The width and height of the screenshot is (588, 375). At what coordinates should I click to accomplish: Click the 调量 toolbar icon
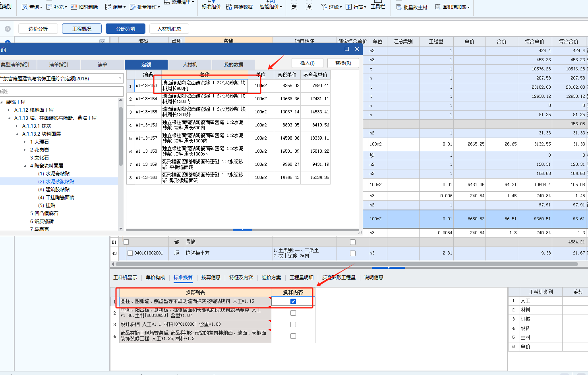point(108,7)
